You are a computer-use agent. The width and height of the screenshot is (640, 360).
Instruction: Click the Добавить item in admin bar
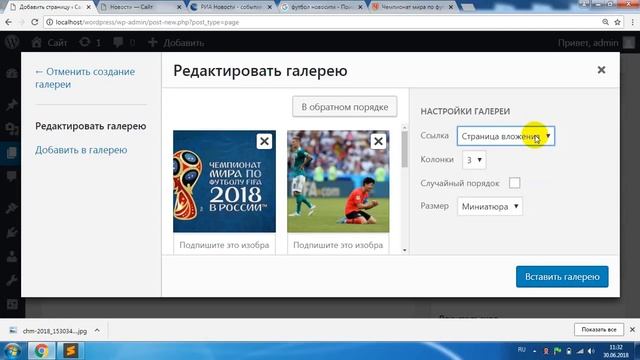pos(176,42)
